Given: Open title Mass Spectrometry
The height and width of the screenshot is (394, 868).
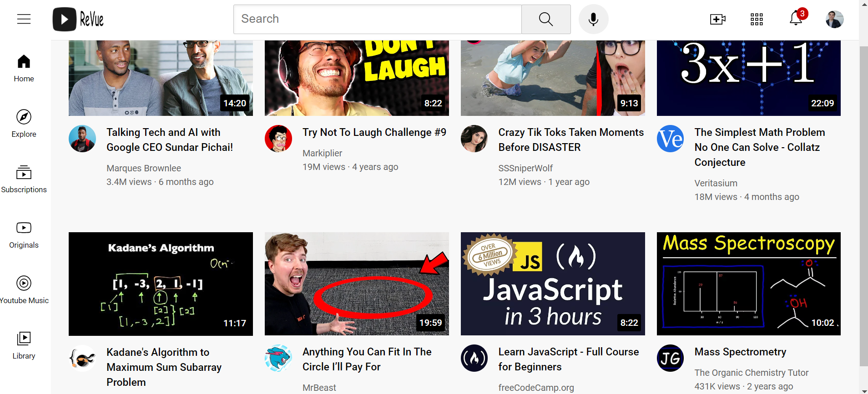Looking at the screenshot, I should [x=740, y=352].
